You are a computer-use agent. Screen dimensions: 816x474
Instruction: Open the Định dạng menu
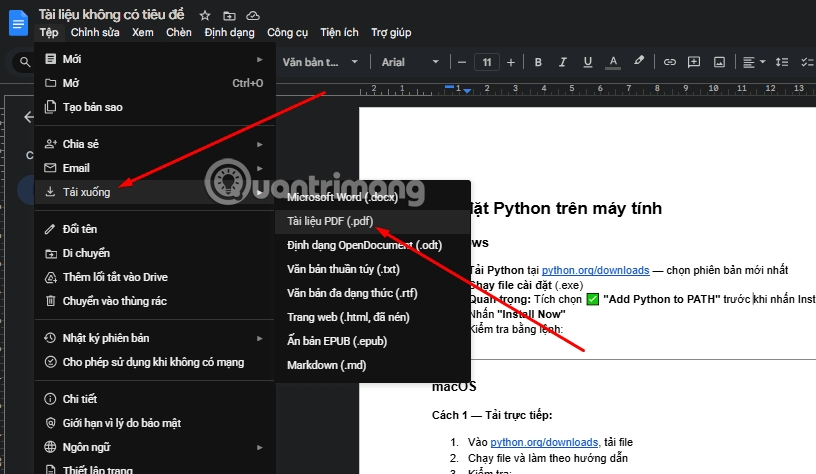coord(229,33)
